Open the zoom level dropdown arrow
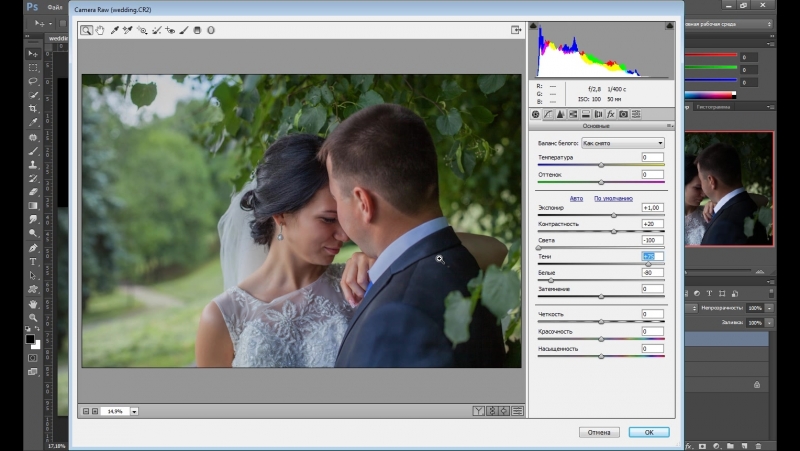Image resolution: width=800 pixels, height=451 pixels. click(134, 411)
